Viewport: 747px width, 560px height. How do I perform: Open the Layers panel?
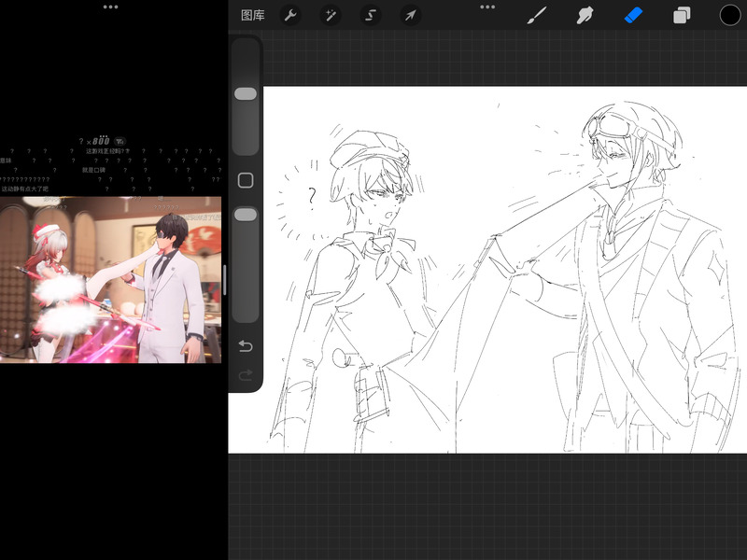682,15
